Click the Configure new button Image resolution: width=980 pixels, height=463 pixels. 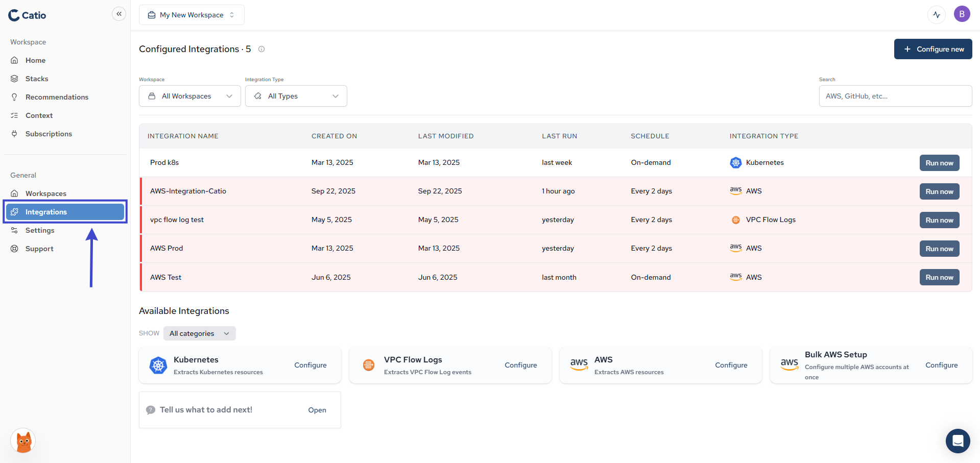[933, 48]
